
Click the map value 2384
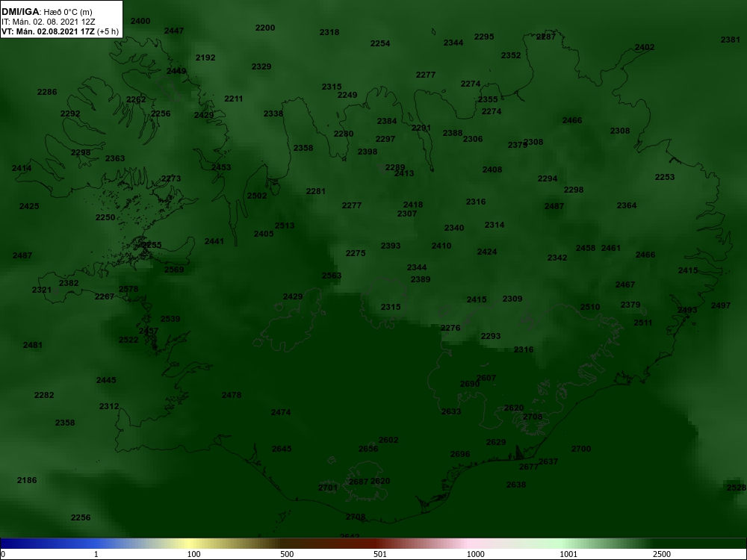pyautogui.click(x=387, y=121)
